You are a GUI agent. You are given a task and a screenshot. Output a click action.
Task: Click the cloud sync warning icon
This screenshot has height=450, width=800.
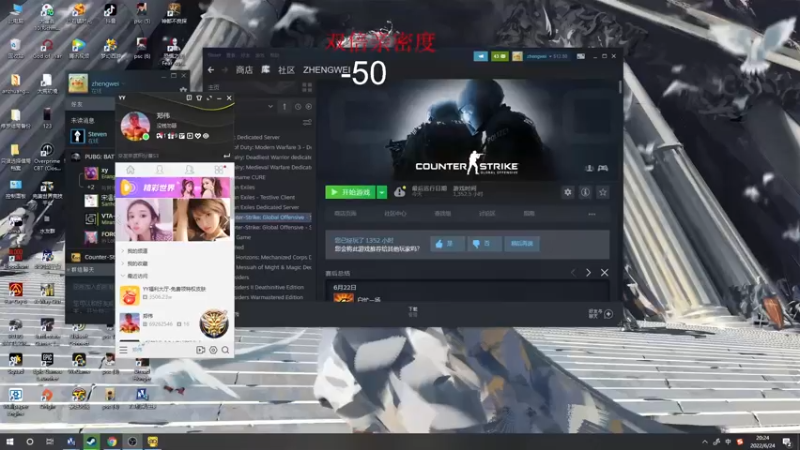coord(399,192)
